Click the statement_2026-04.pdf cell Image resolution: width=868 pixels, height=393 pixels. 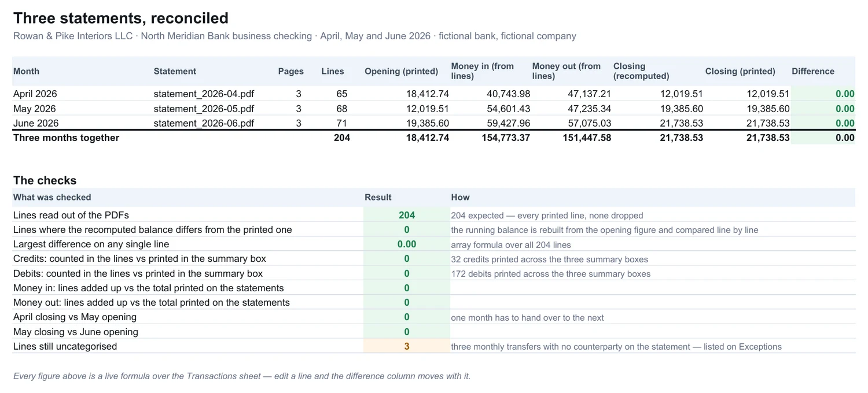coord(204,94)
